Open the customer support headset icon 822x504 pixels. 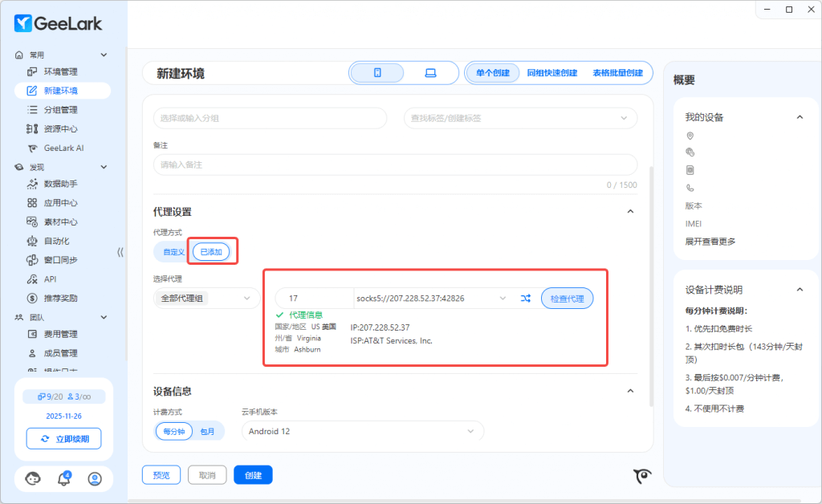coord(33,479)
